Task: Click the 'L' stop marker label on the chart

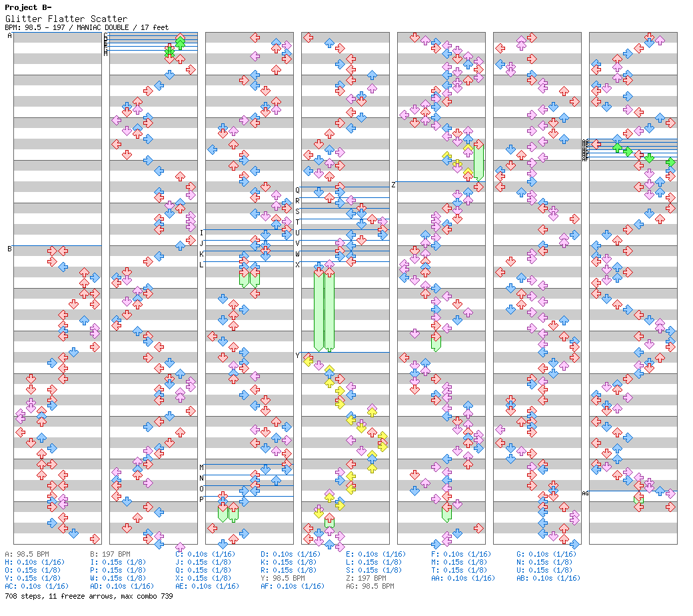Action: [201, 265]
